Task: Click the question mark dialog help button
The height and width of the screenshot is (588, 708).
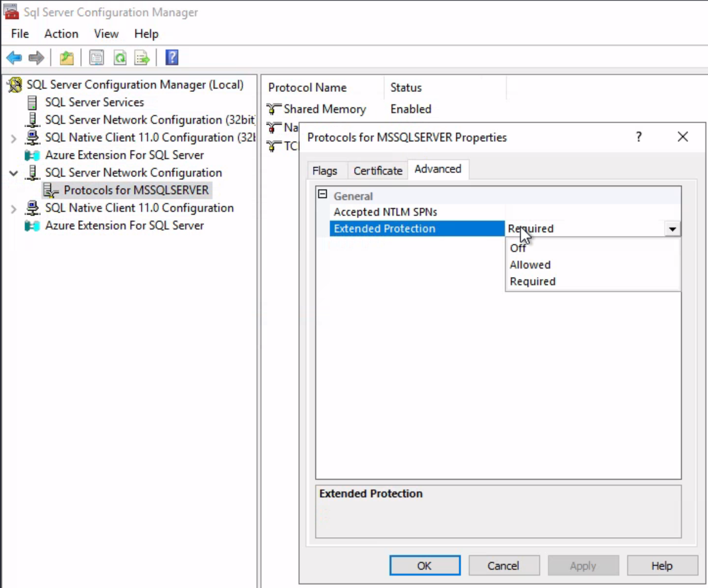Action: click(x=638, y=137)
